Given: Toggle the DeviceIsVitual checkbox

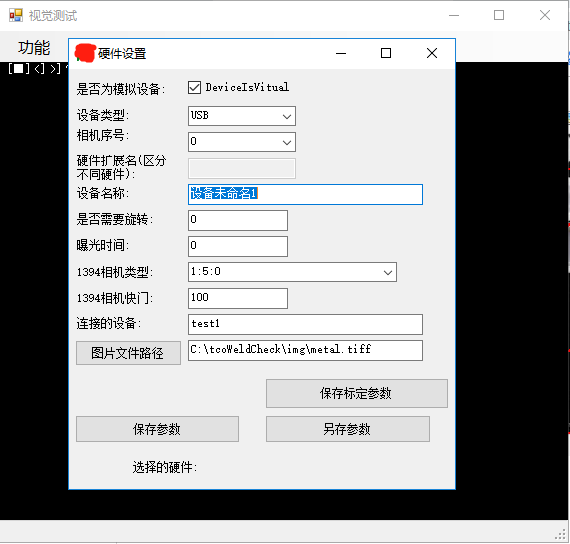Looking at the screenshot, I should point(194,87).
